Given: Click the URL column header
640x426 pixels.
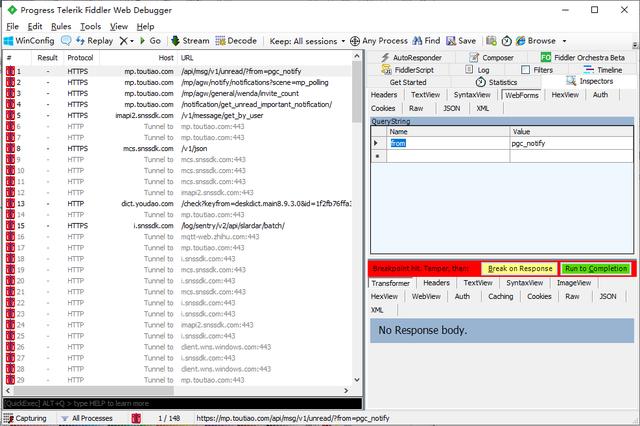Looking at the screenshot, I should click(x=264, y=58).
